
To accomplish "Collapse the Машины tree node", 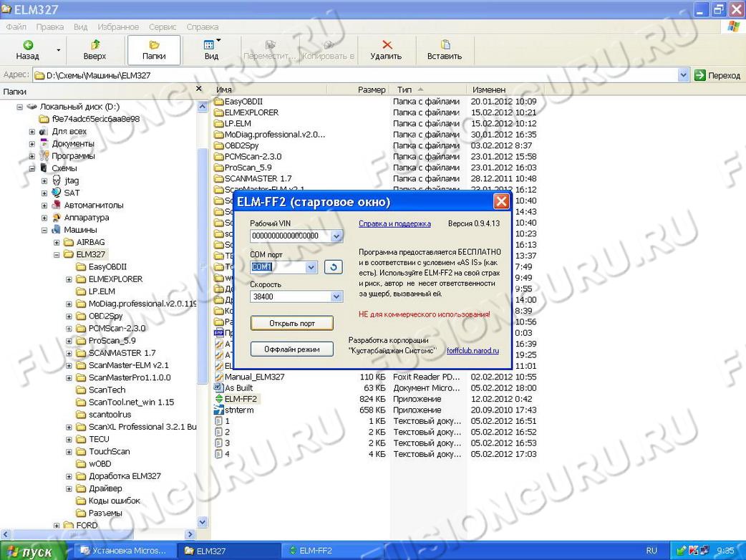I will 44,231.
